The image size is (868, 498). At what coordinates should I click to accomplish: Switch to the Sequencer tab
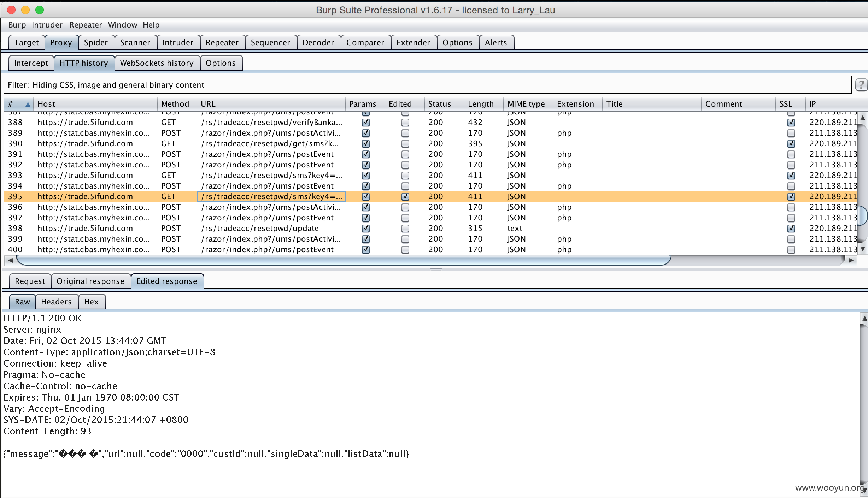270,42
